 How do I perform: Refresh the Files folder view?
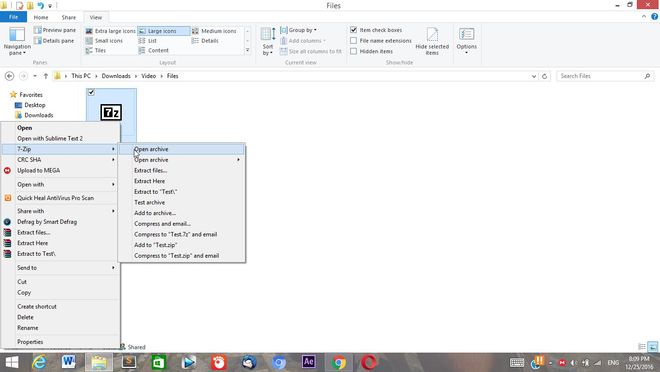coord(544,76)
